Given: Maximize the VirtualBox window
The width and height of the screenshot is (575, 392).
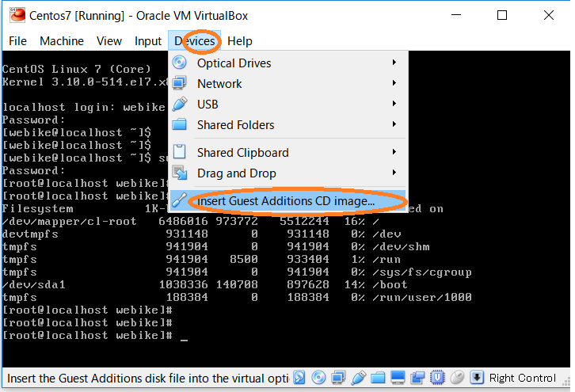Looking at the screenshot, I should click(502, 15).
